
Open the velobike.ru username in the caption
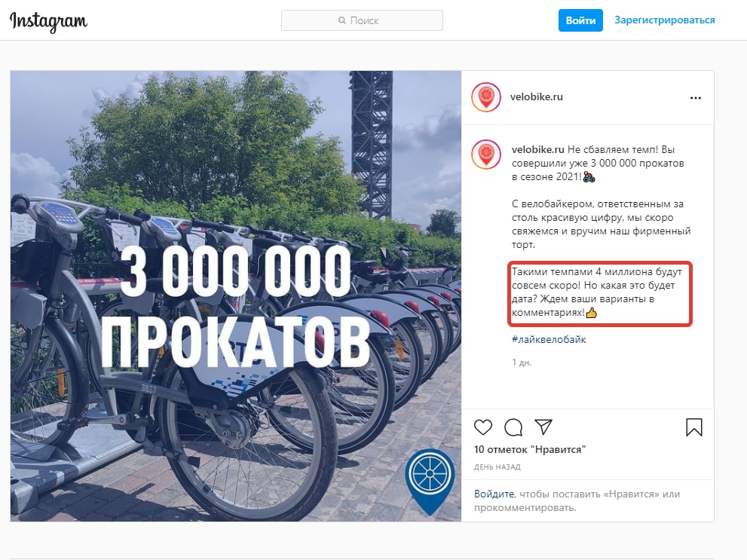[538, 149]
